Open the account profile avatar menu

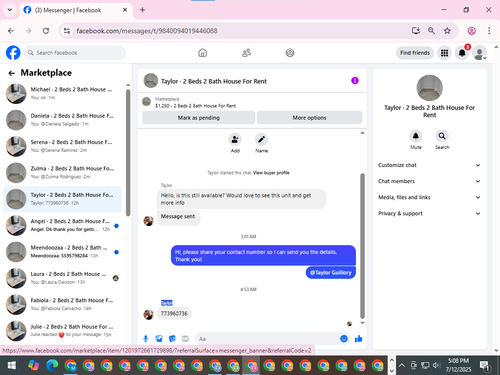(x=480, y=53)
